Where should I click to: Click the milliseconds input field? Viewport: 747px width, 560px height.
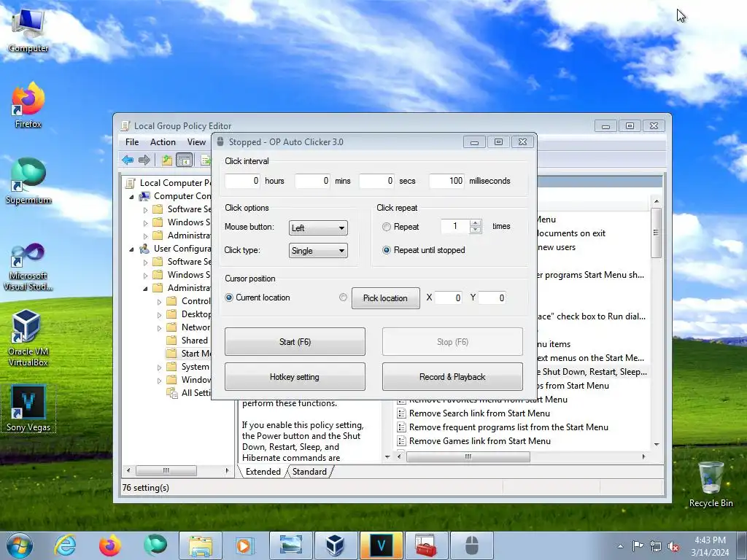446,181
